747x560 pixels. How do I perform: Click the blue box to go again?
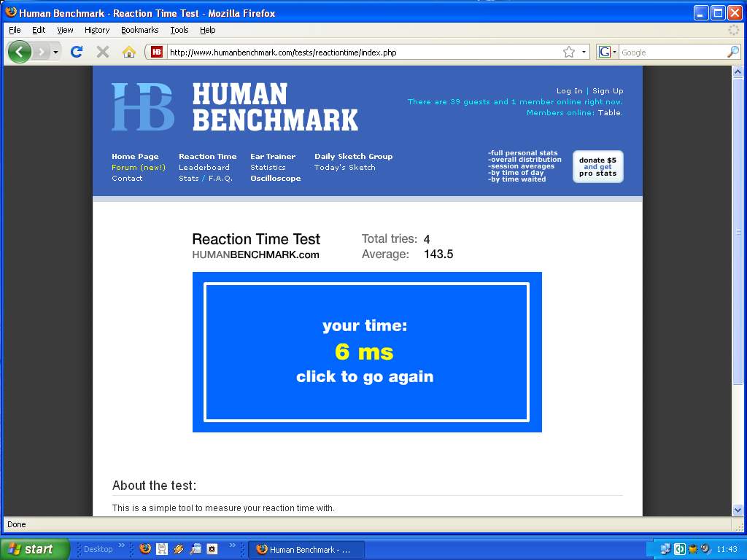point(366,352)
